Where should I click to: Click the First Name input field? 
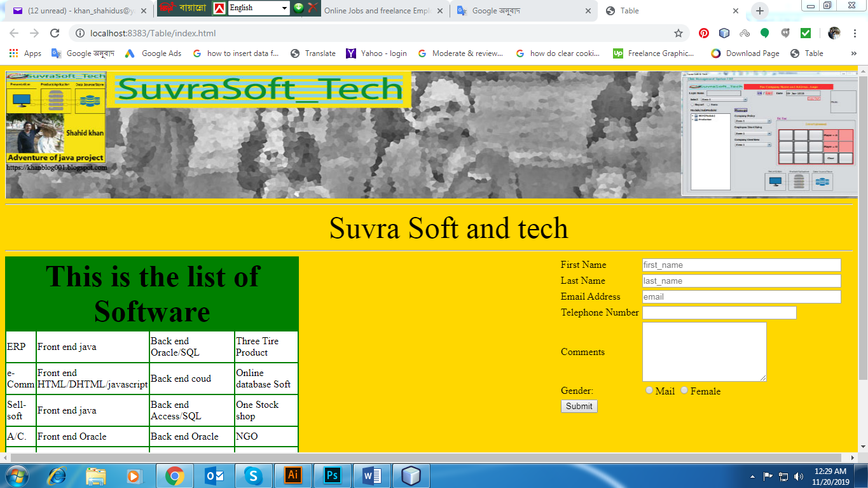tap(741, 265)
